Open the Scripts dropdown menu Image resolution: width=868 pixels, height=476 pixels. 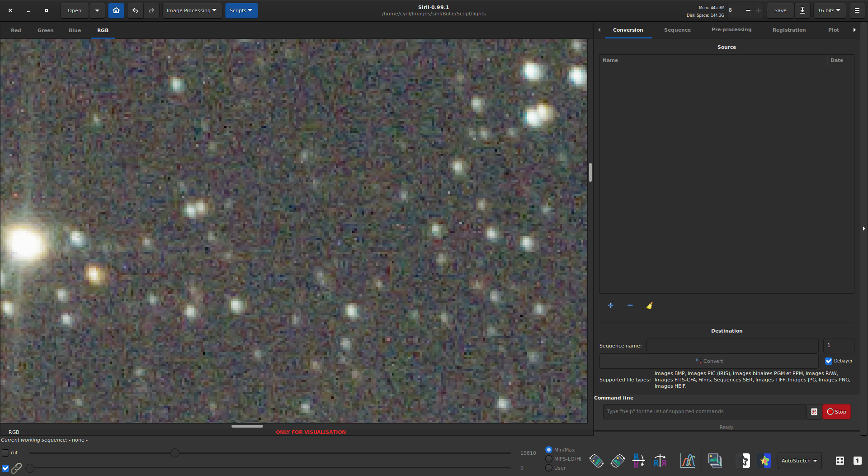coord(241,10)
